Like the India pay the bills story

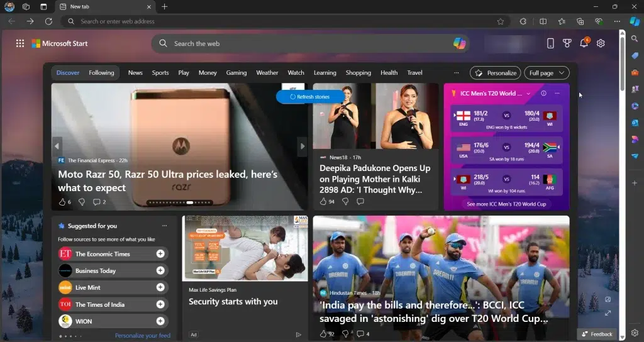pos(323,334)
